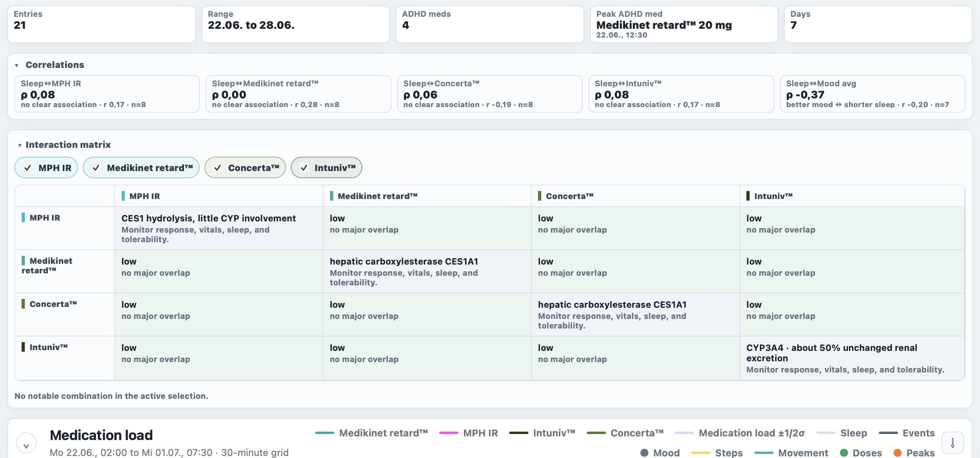Click the low cell for Medikinet row, Intuniv column

pos(852,271)
